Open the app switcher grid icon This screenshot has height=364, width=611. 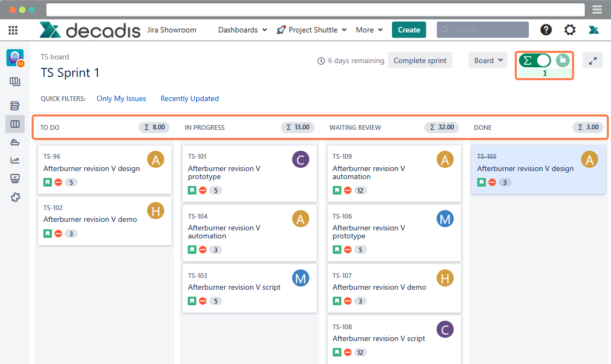[13, 30]
